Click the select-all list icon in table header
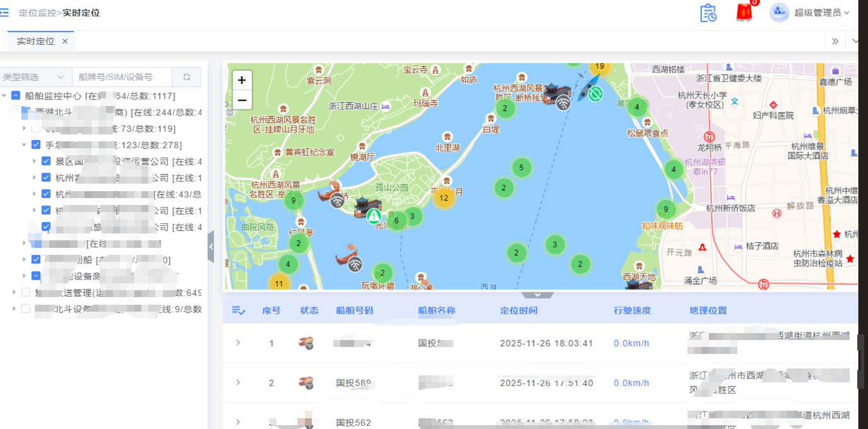 239,310
